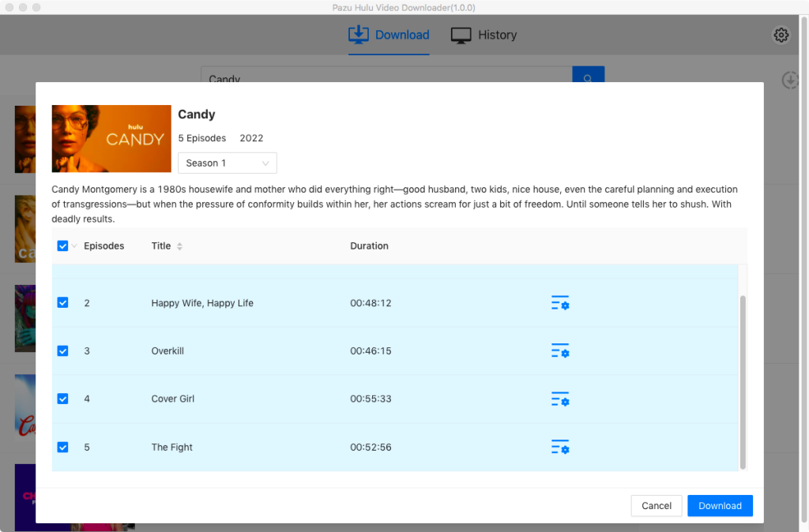809x532 pixels.
Task: Click The Fight episode title
Action: click(x=171, y=448)
